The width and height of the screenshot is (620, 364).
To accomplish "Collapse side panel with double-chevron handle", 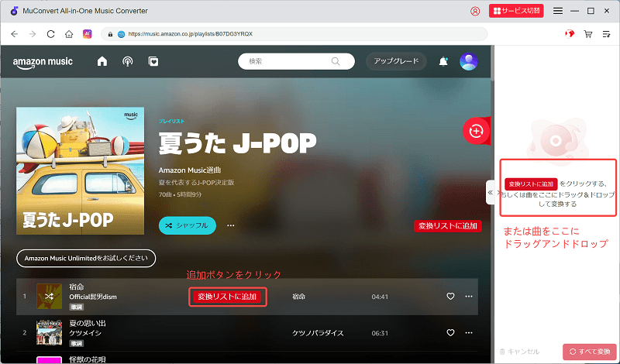I will tap(491, 193).
